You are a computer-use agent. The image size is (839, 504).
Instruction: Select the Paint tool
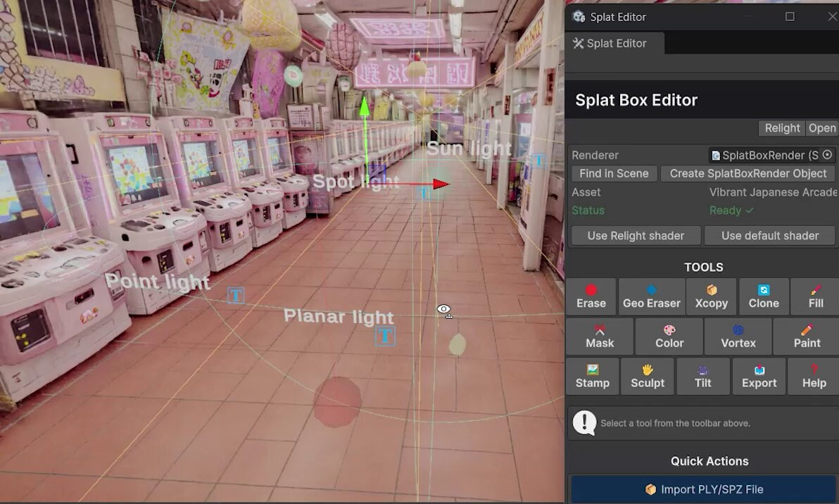(x=807, y=336)
